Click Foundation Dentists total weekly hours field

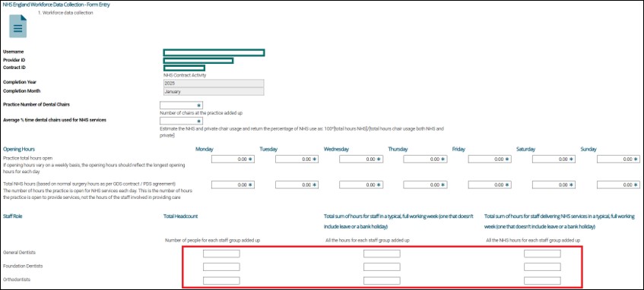pyautogui.click(x=382, y=267)
